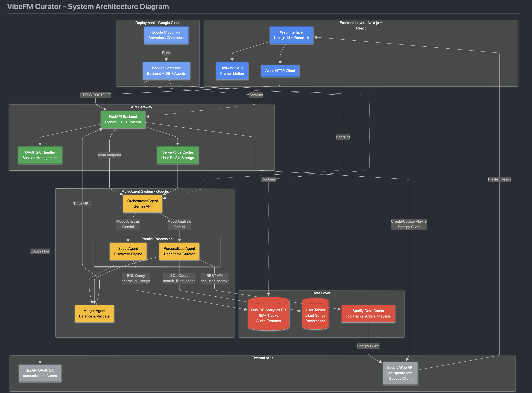
Task: Click the Spotify Web API node
Action: click(400, 373)
